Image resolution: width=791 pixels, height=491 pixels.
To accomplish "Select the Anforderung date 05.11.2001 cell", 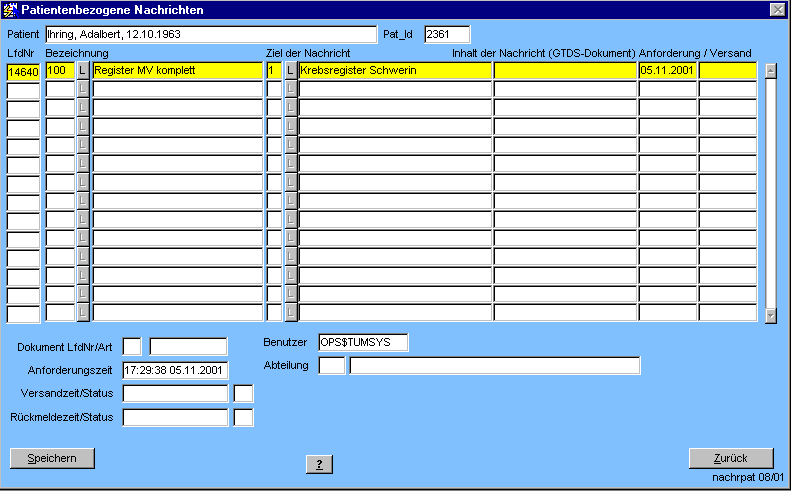I will tap(667, 71).
